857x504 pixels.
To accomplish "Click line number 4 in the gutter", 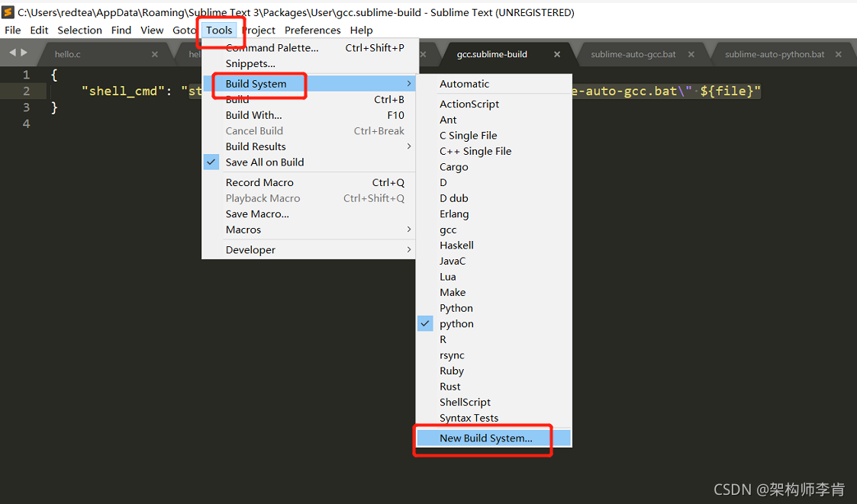I will (x=26, y=124).
